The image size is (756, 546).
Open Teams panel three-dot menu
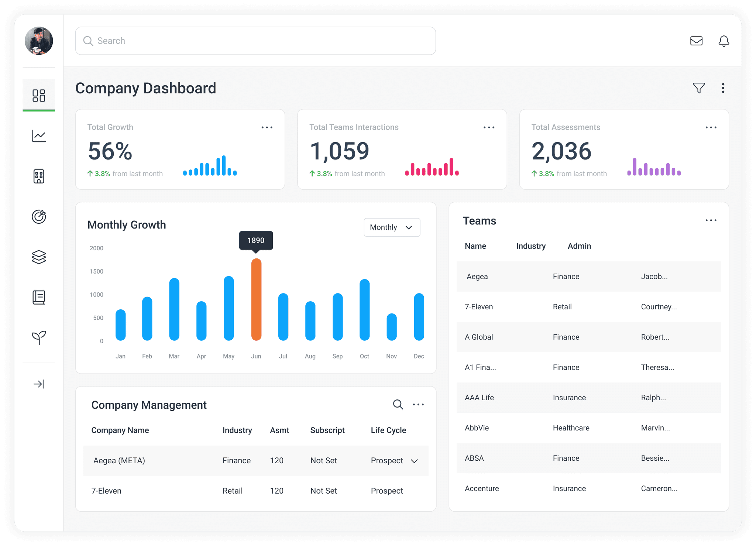point(711,220)
